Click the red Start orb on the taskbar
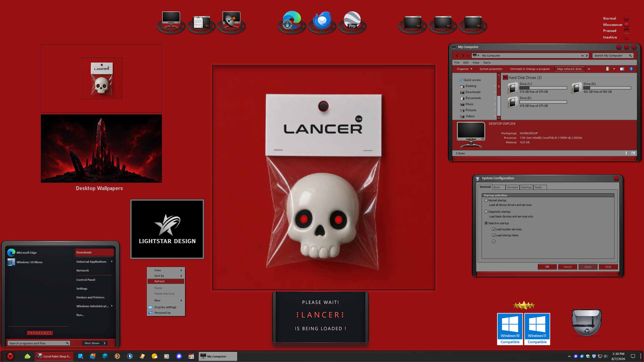This screenshot has height=362, width=644. (x=10, y=356)
